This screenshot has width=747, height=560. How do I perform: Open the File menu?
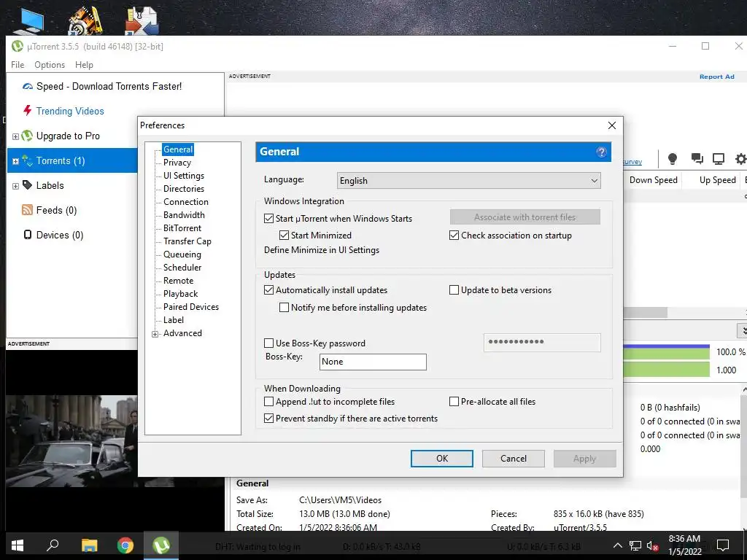(x=18, y=65)
